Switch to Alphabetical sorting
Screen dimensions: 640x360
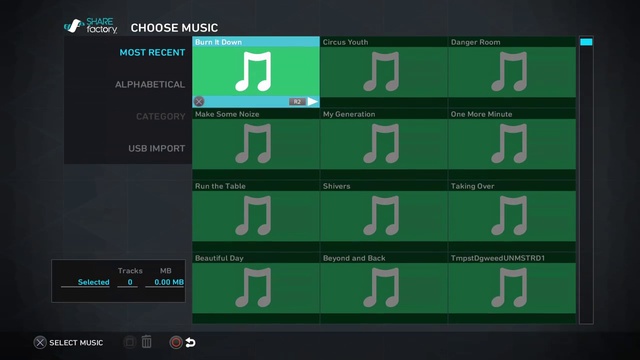click(x=150, y=84)
